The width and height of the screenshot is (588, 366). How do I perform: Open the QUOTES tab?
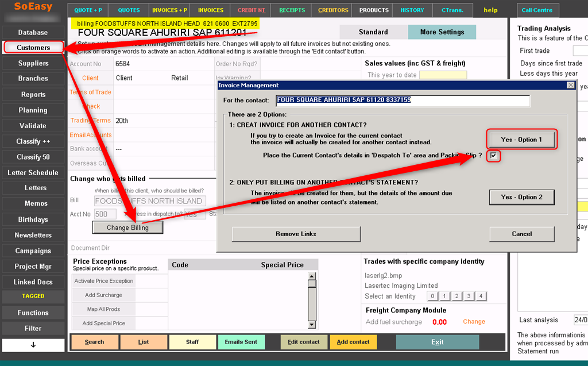tap(129, 10)
